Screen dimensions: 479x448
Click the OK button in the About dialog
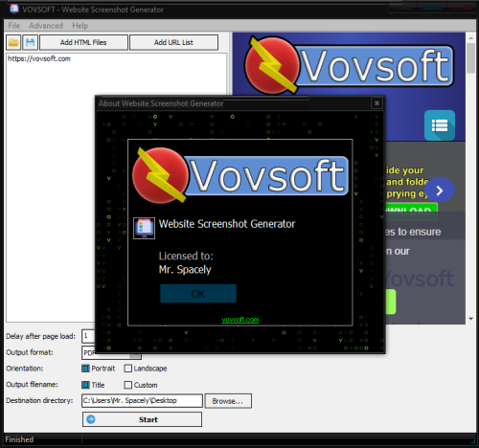[x=198, y=294]
